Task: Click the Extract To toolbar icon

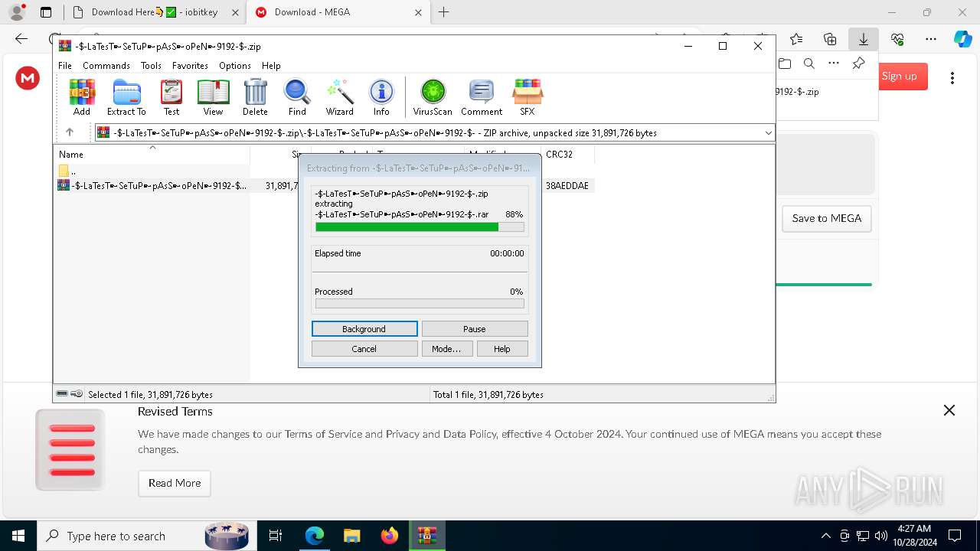Action: tap(126, 97)
